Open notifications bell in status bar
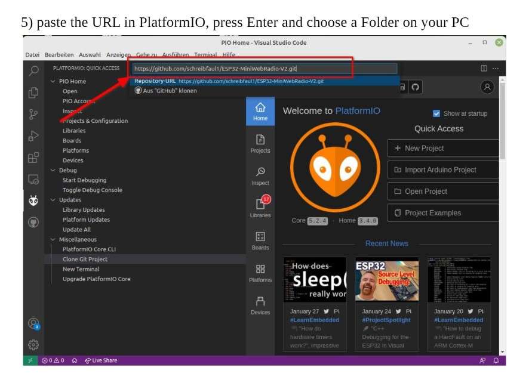 coord(496,360)
